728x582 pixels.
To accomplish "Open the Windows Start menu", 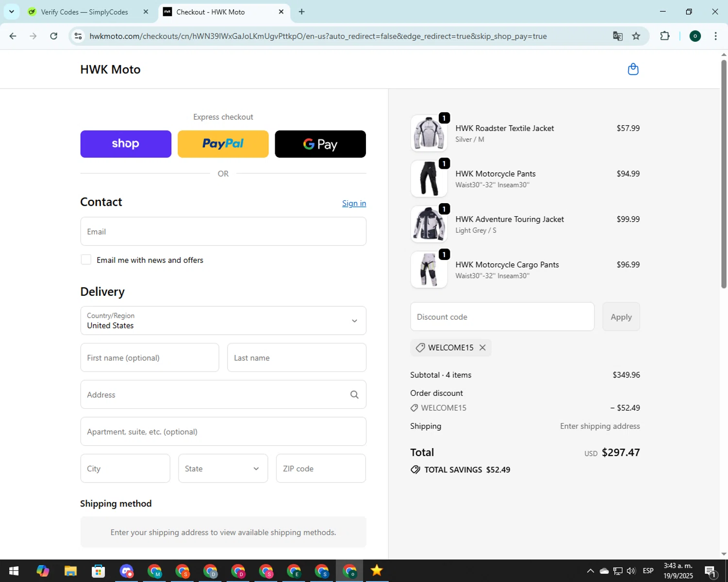I will click(14, 571).
